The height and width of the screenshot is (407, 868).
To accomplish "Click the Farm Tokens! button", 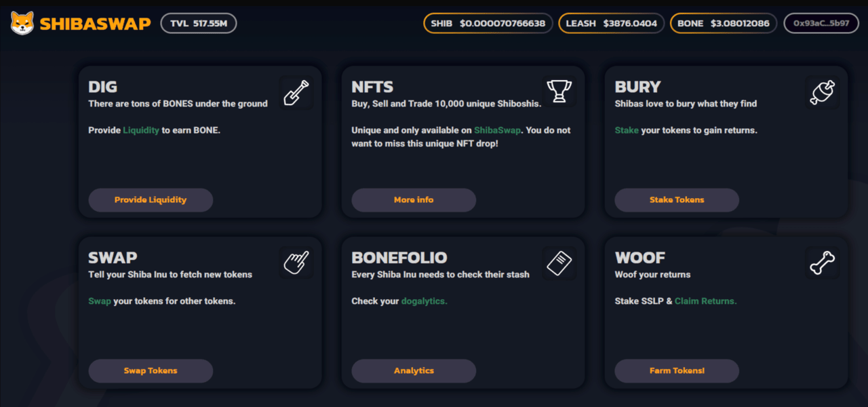I will 677,371.
